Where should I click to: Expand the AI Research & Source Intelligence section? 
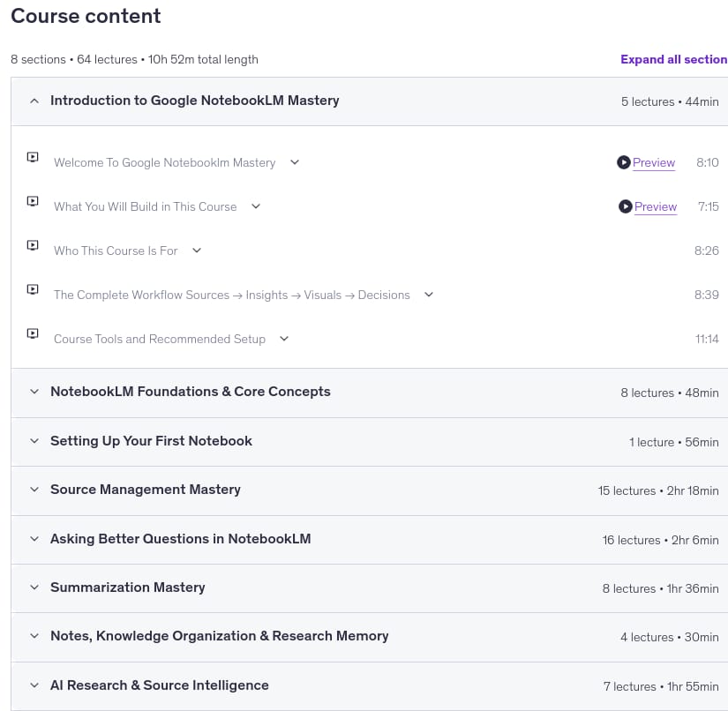click(x=34, y=685)
